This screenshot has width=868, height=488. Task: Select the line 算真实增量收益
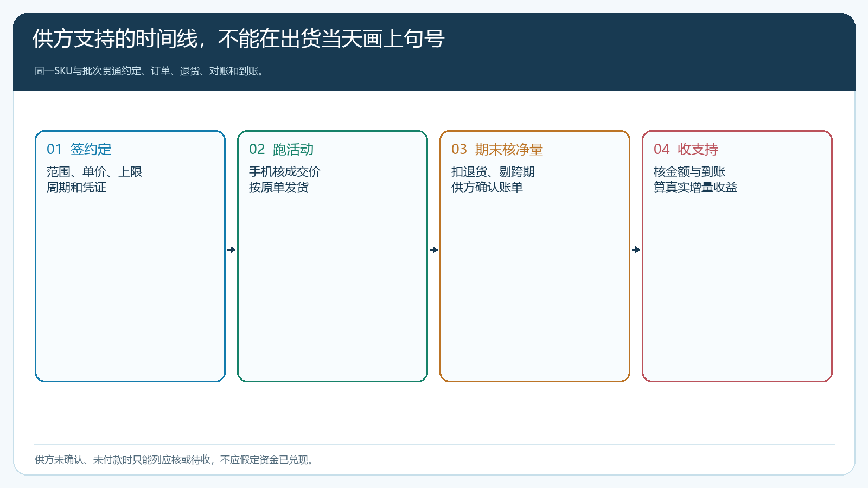[x=695, y=188]
